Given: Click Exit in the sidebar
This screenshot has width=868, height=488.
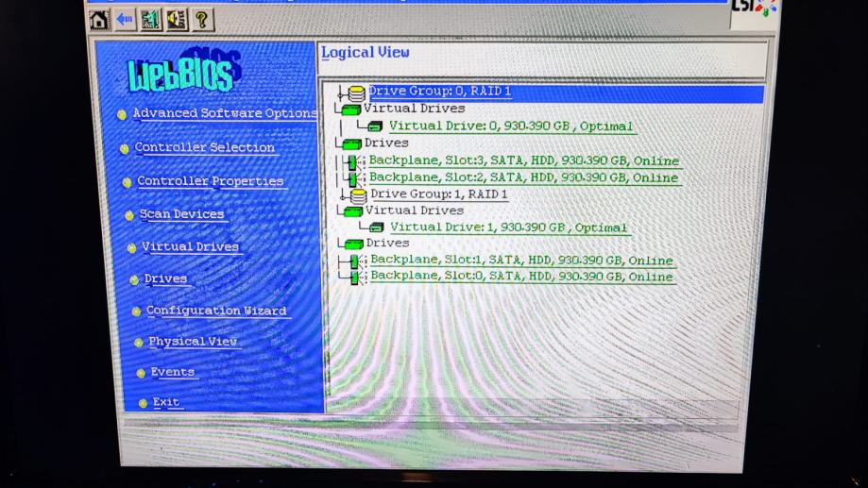Looking at the screenshot, I should (x=166, y=402).
